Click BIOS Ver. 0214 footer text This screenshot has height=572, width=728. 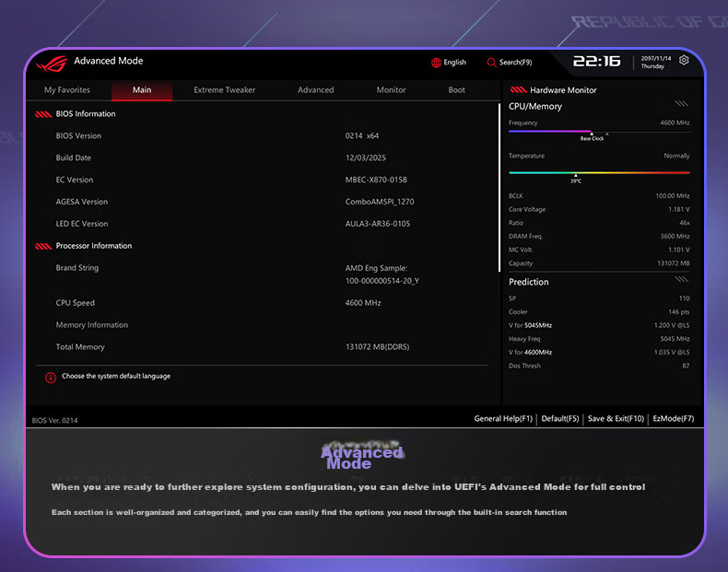54,420
